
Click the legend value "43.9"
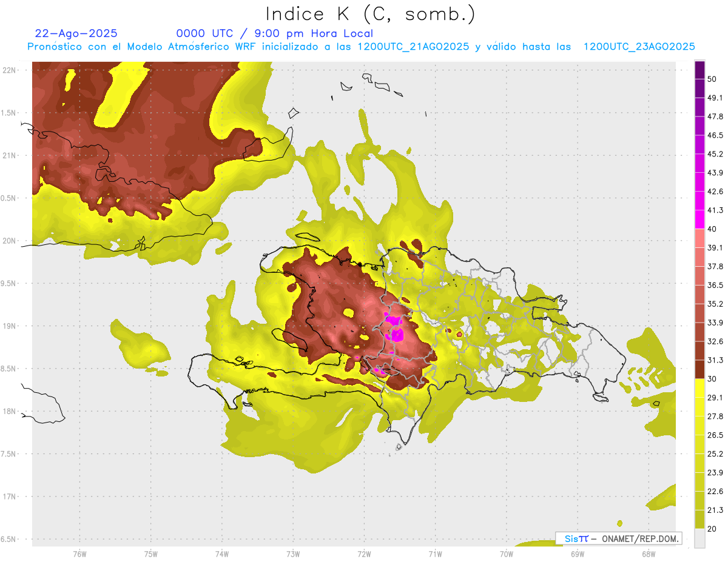click(715, 173)
